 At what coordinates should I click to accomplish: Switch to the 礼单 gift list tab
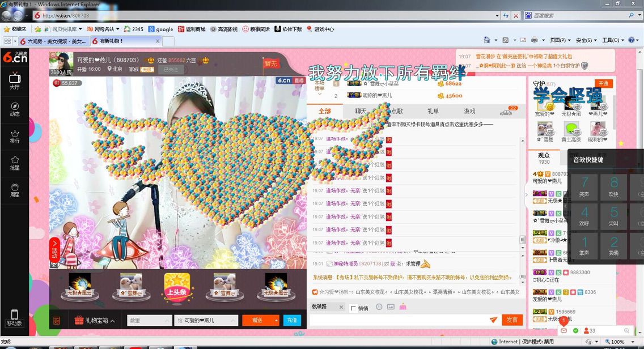[433, 111]
